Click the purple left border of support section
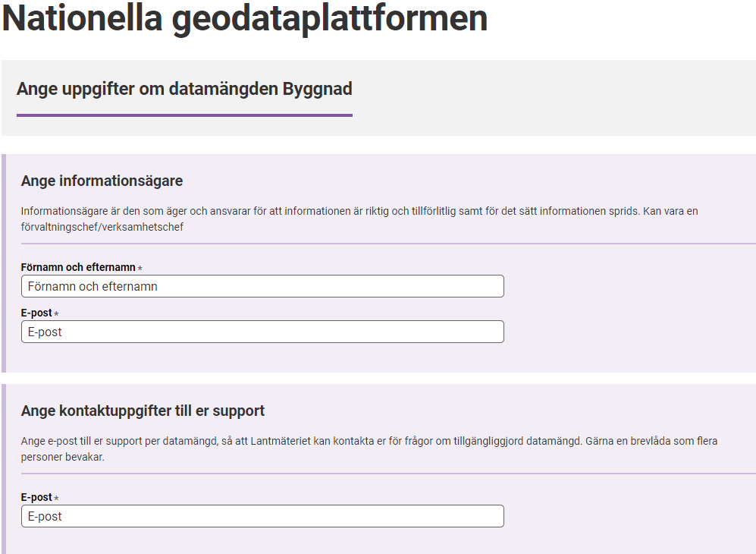756x554 pixels. (x=4, y=469)
